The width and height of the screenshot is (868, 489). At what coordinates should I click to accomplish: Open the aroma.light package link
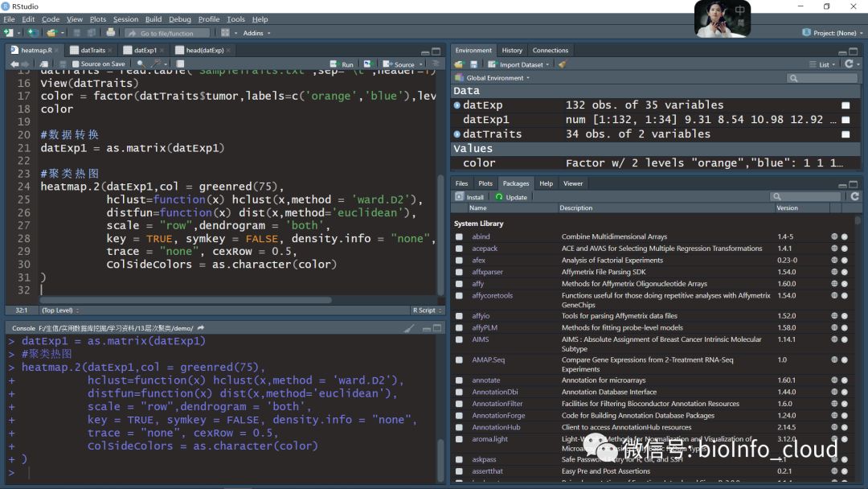pyautogui.click(x=490, y=439)
